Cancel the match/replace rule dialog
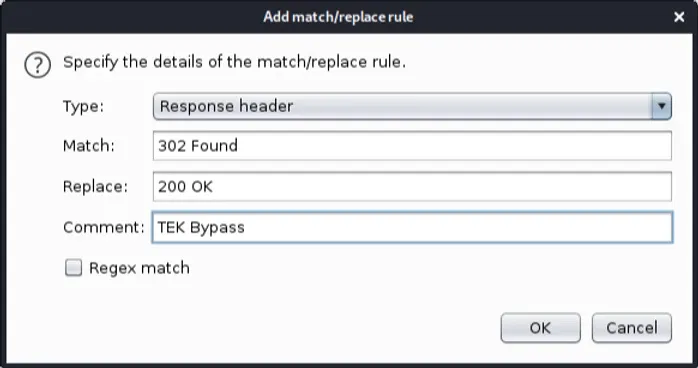This screenshot has height=368, width=698. coord(632,328)
